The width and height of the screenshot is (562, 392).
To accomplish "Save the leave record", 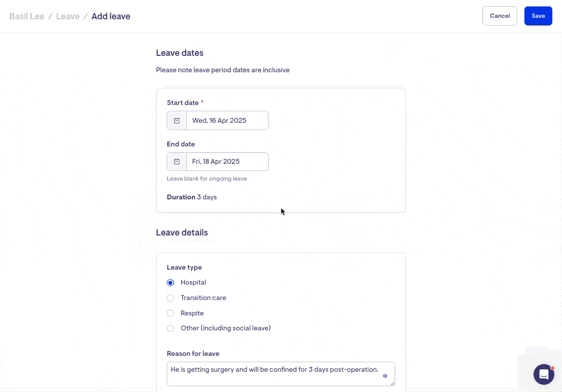I will tap(538, 16).
